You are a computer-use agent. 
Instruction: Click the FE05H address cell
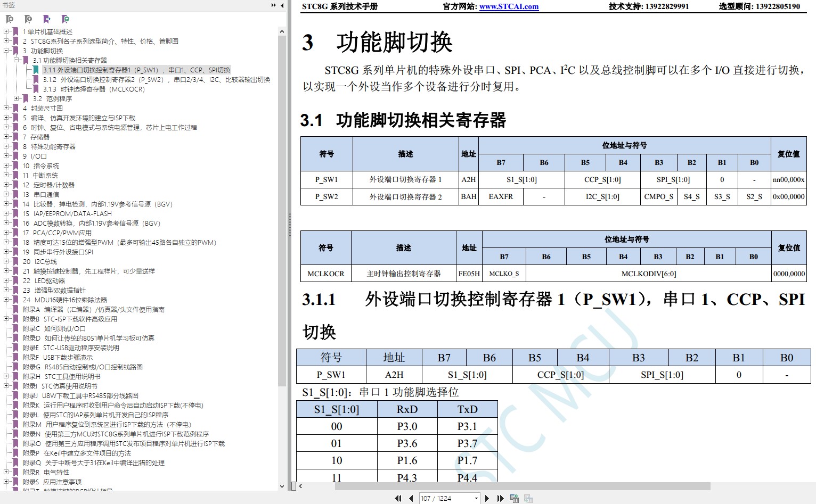pos(469,274)
